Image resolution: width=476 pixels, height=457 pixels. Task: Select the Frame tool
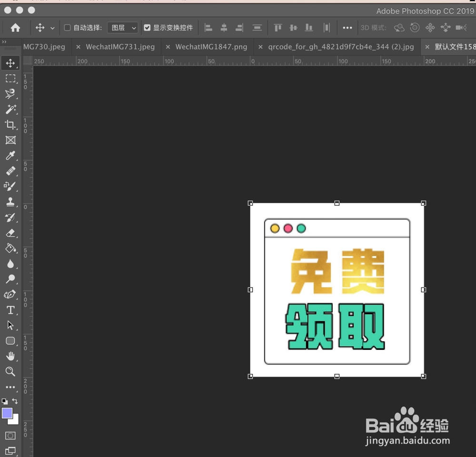click(10, 140)
